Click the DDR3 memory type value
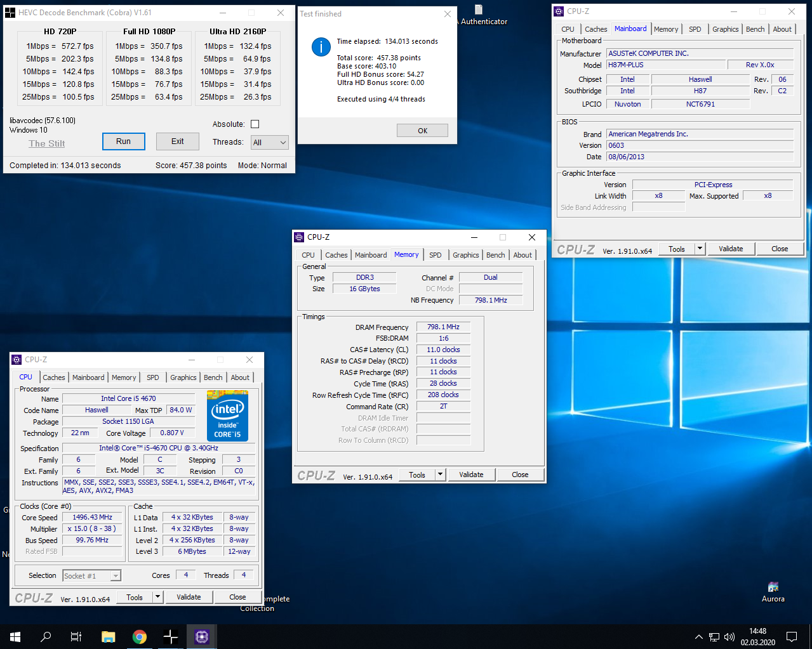This screenshot has width=812, height=649. coord(365,277)
